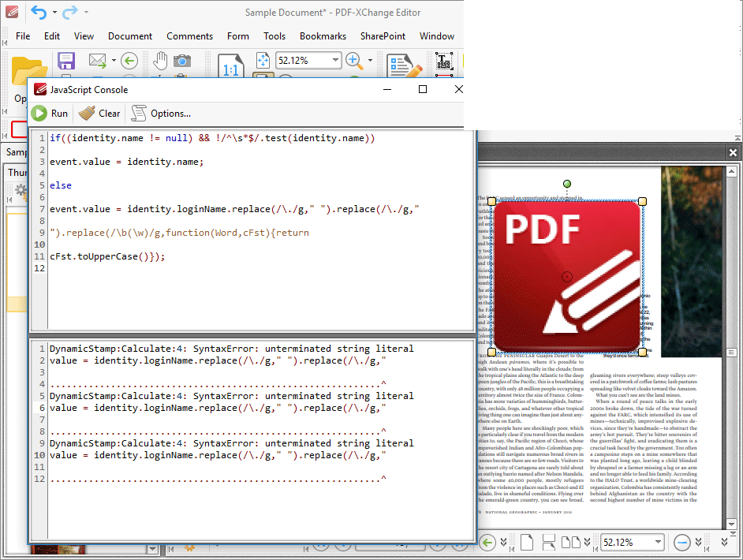Screen dimensions: 743x560
Task: Click the Undo arrow icon
Action: pos(39,12)
